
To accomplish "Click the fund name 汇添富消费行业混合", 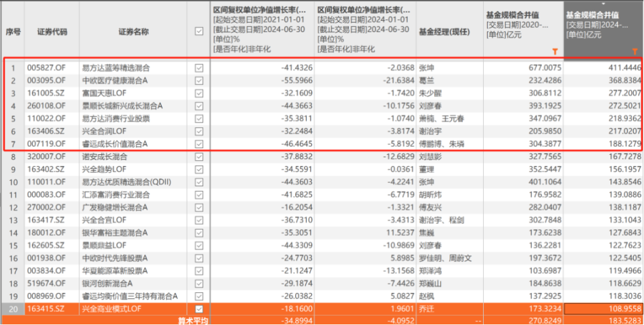I will [x=116, y=195].
